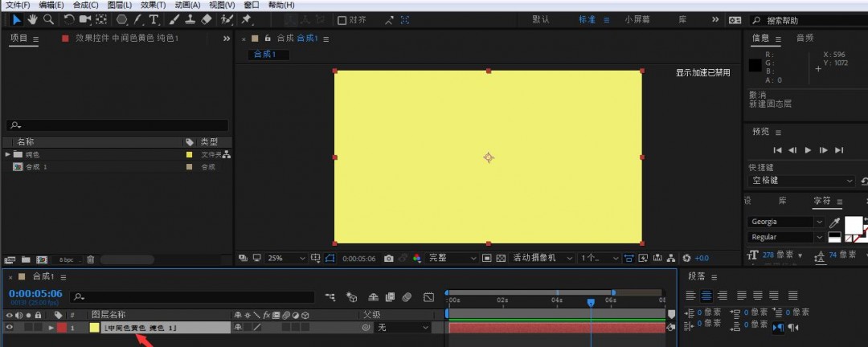Screen dimensions: 868x347
Task: Select the Zoom tool in toolbar
Action: (x=49, y=19)
